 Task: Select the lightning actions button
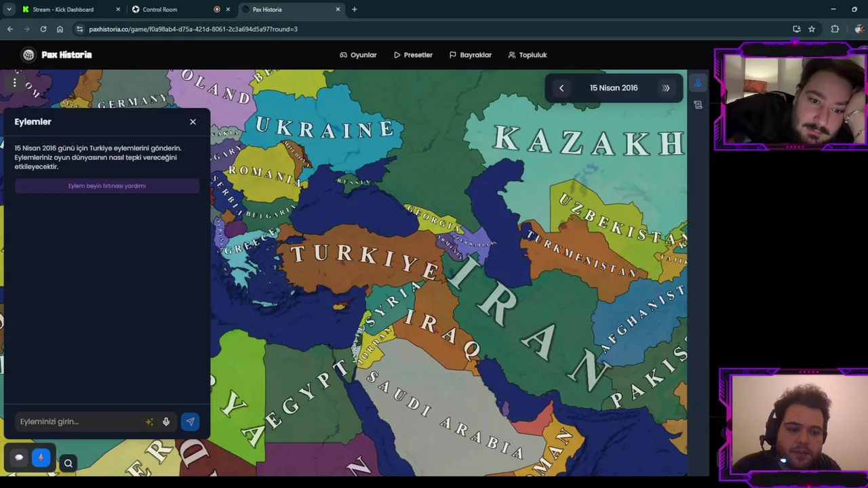(41, 457)
